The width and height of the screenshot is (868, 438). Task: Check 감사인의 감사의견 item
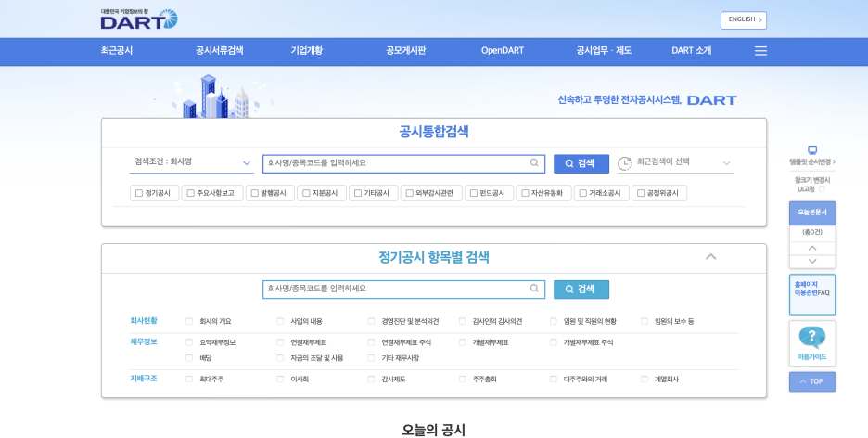(462, 321)
